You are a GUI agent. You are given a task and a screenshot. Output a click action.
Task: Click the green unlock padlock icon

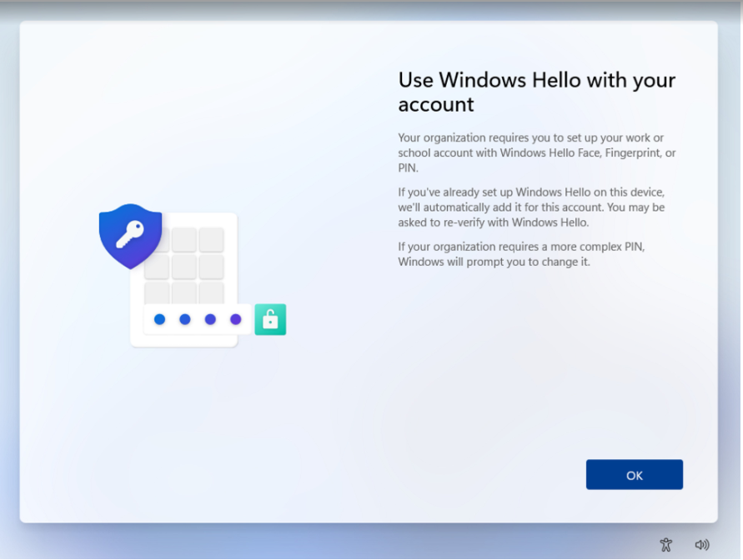coord(270,319)
